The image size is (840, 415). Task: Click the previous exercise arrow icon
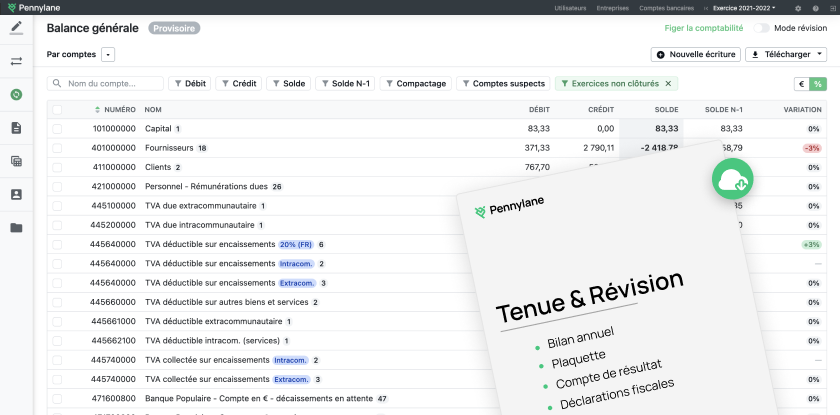coord(706,8)
